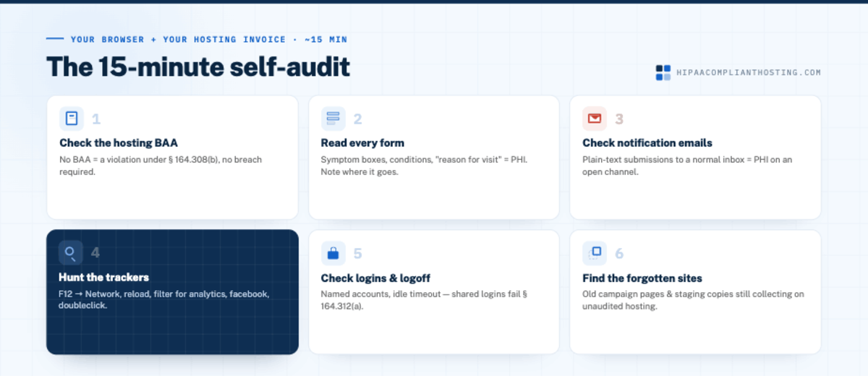Viewport: 868px width, 376px height.
Task: Select the Read every form heading
Action: point(362,143)
